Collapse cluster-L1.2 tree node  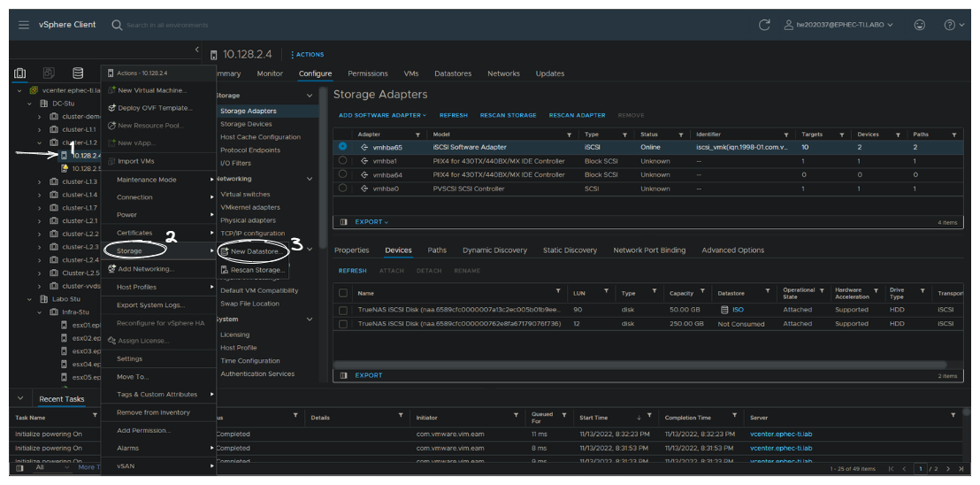click(39, 142)
